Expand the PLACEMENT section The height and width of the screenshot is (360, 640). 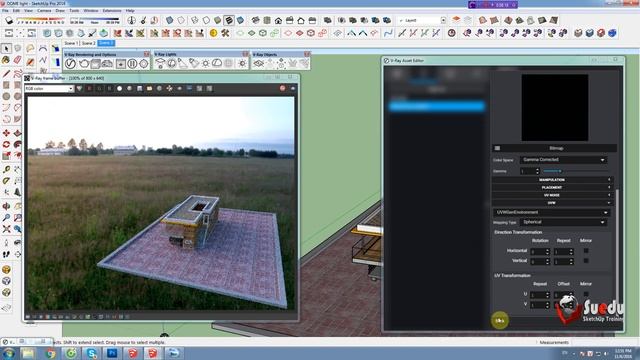click(x=552, y=187)
